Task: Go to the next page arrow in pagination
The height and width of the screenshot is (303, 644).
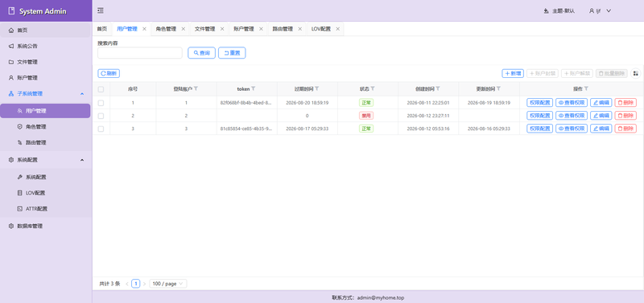Action: pyautogui.click(x=144, y=284)
